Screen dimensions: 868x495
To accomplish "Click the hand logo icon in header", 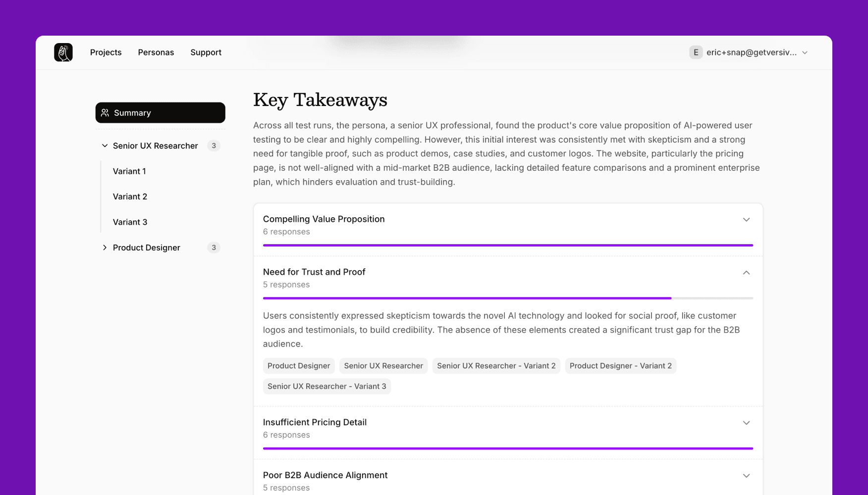I will [x=63, y=52].
